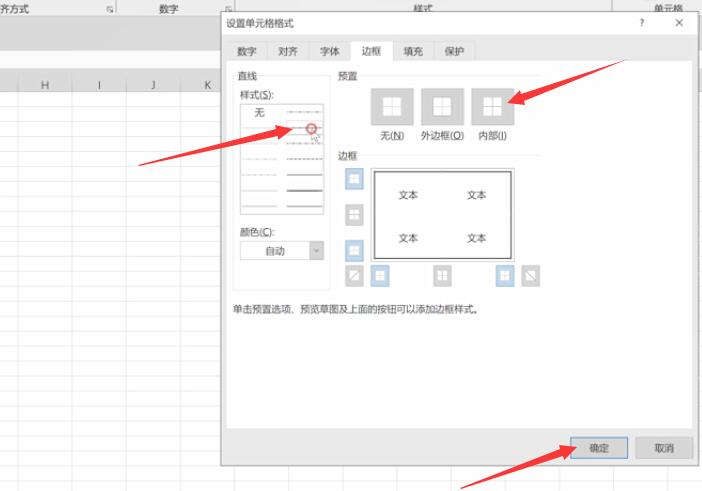Open the 颜色 color dropdown arrow

[x=316, y=251]
